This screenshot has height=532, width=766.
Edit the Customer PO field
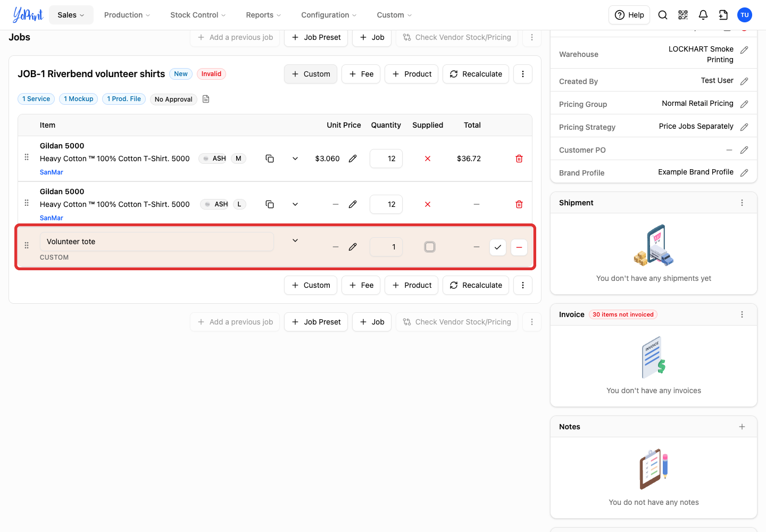(744, 150)
